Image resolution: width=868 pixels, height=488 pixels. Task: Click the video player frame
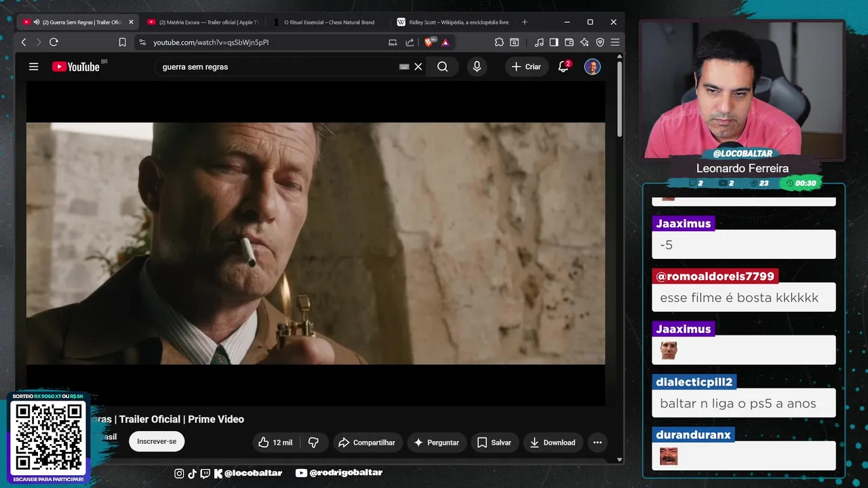point(315,243)
